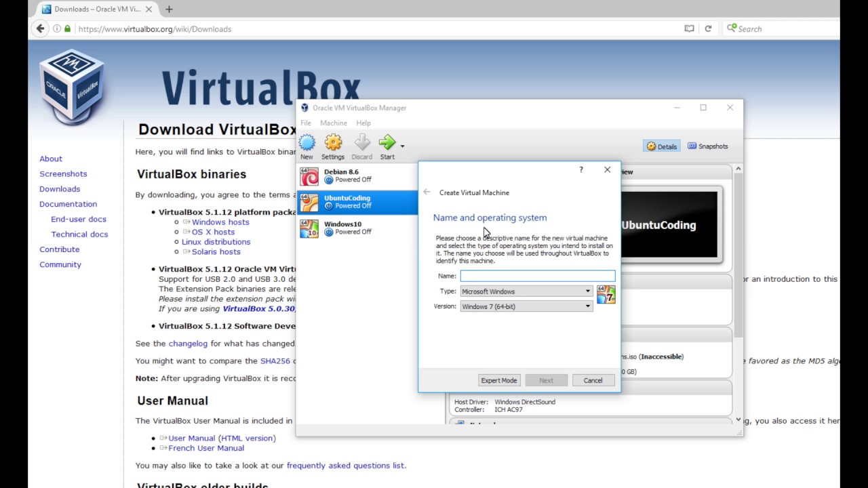Click the Windows10 OS icon
This screenshot has height=488, width=868.
coord(309,228)
